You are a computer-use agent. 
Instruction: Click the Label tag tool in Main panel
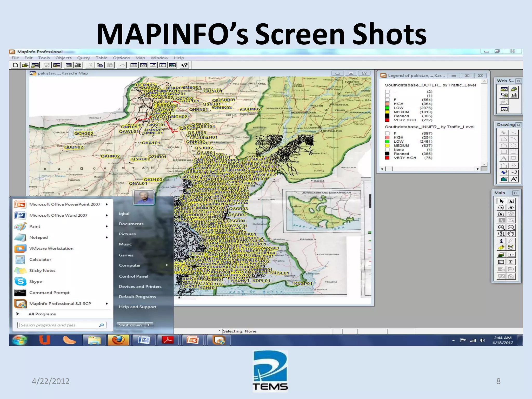click(x=501, y=247)
